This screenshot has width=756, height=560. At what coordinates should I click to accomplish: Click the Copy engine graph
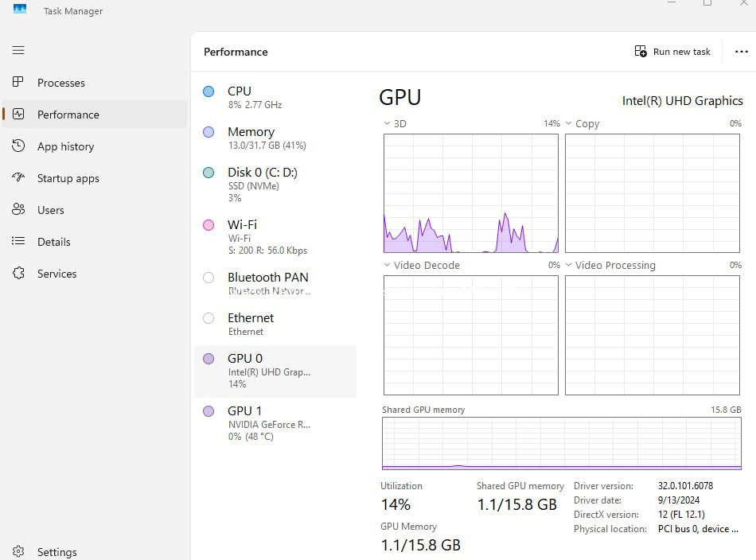pyautogui.click(x=653, y=193)
